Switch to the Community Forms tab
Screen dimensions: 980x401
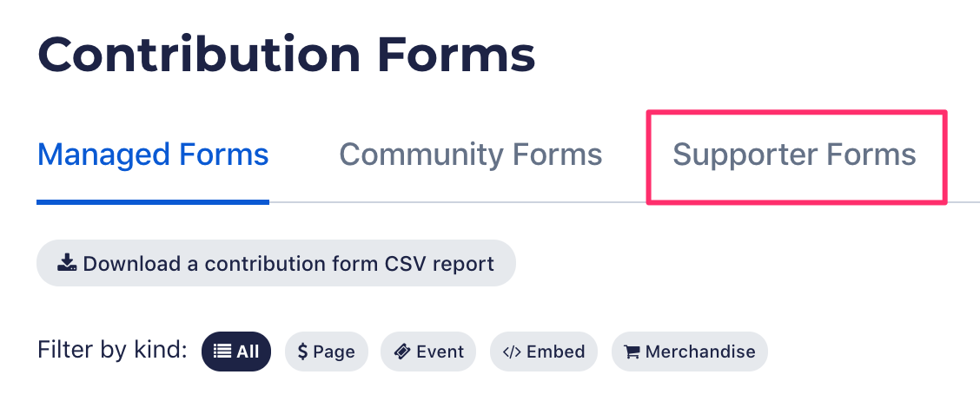coord(470,154)
